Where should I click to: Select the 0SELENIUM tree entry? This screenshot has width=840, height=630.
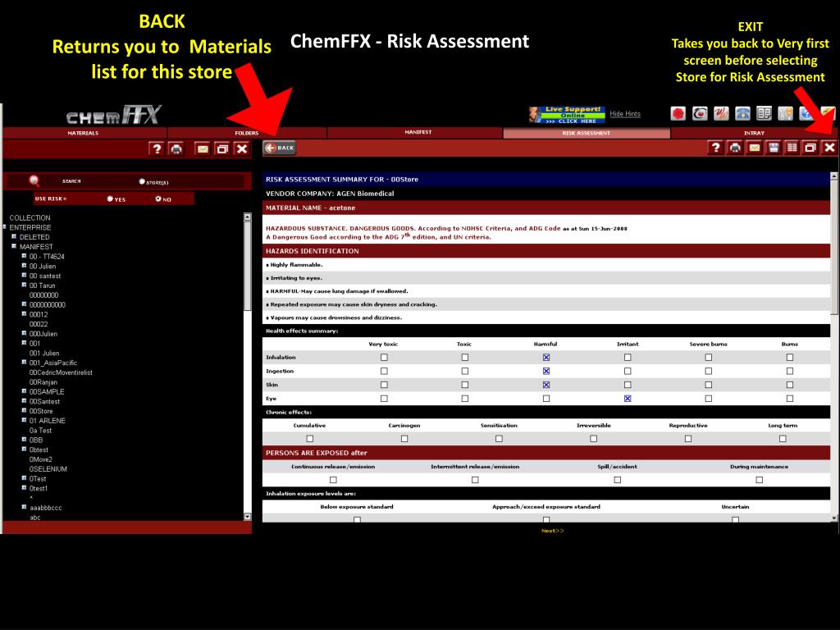coord(48,468)
